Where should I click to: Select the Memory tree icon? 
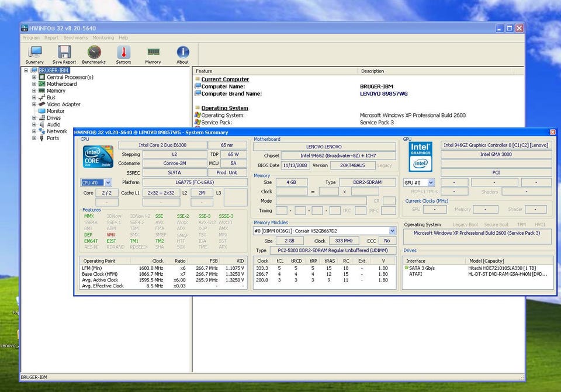(x=42, y=91)
